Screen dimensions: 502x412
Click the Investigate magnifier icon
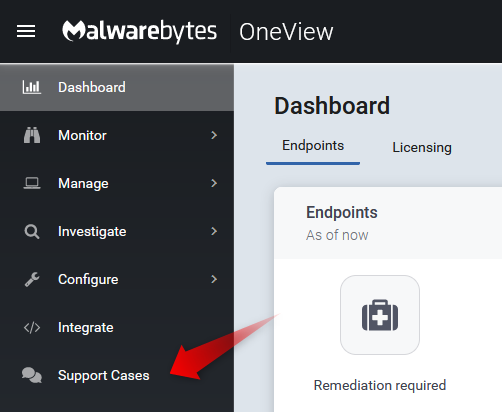tap(32, 232)
